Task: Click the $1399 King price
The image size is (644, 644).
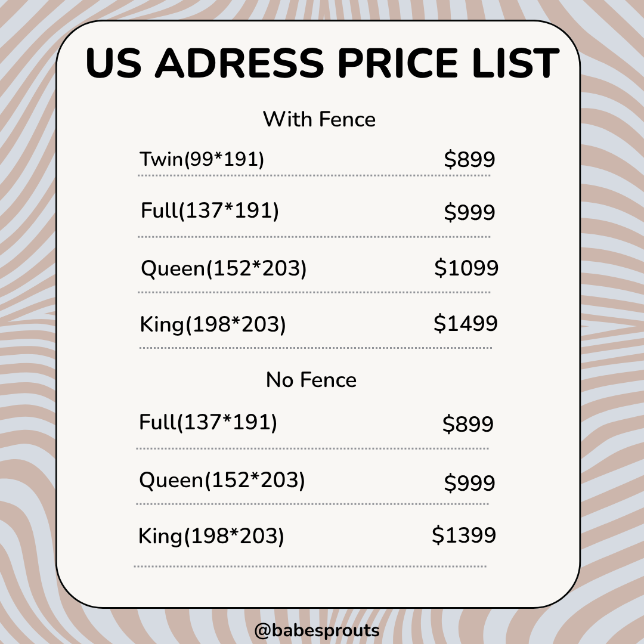Action: pos(463,535)
